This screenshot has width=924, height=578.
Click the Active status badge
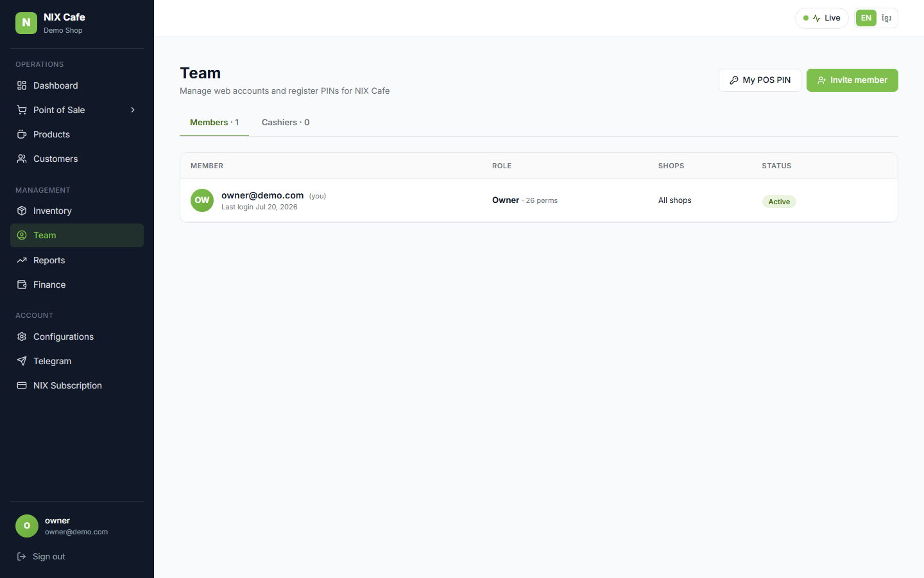coord(779,202)
